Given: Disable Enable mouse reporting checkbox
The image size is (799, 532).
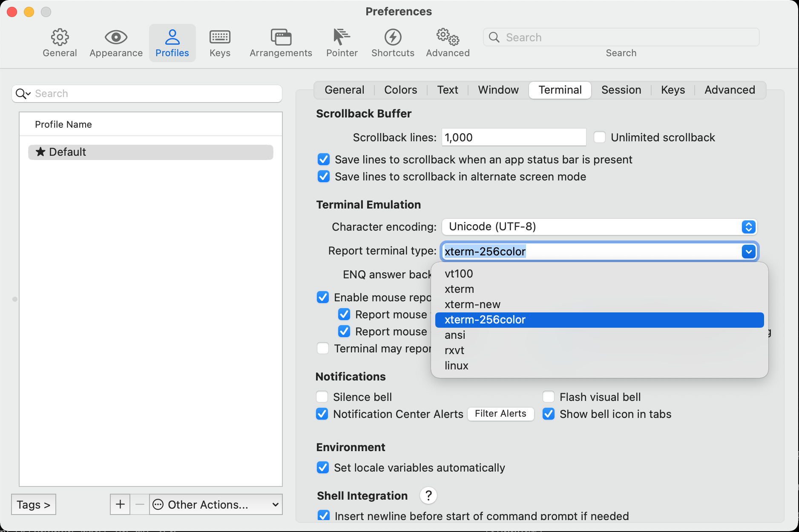Looking at the screenshot, I should pos(323,297).
